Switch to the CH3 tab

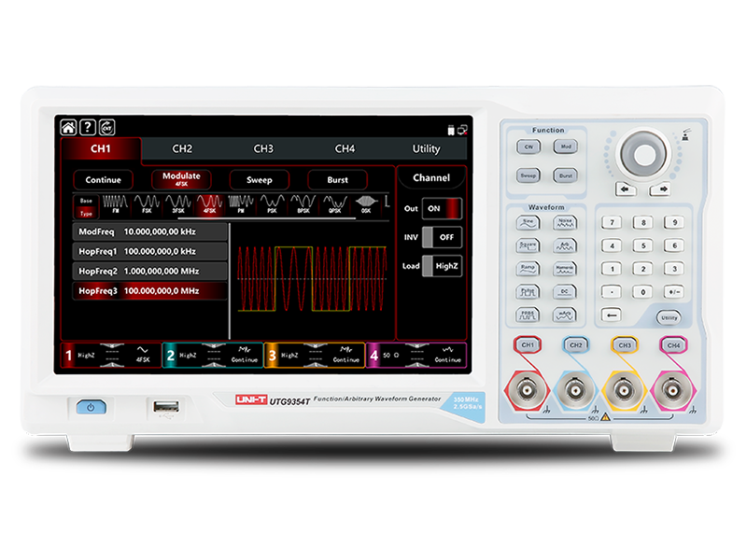[x=263, y=149]
